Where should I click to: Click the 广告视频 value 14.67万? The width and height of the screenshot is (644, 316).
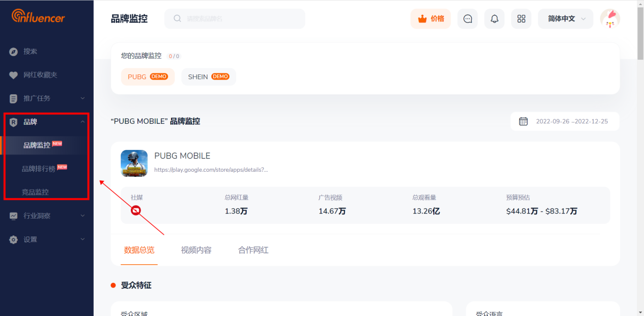point(332,211)
